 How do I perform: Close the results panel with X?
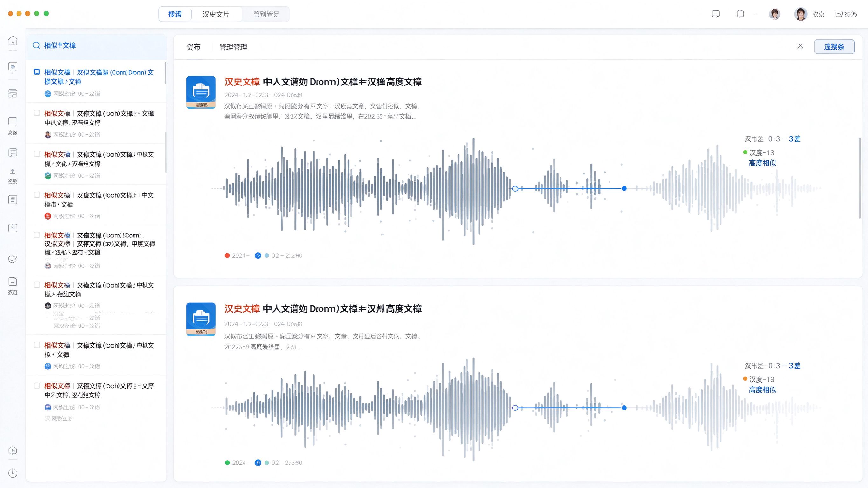pos(800,46)
